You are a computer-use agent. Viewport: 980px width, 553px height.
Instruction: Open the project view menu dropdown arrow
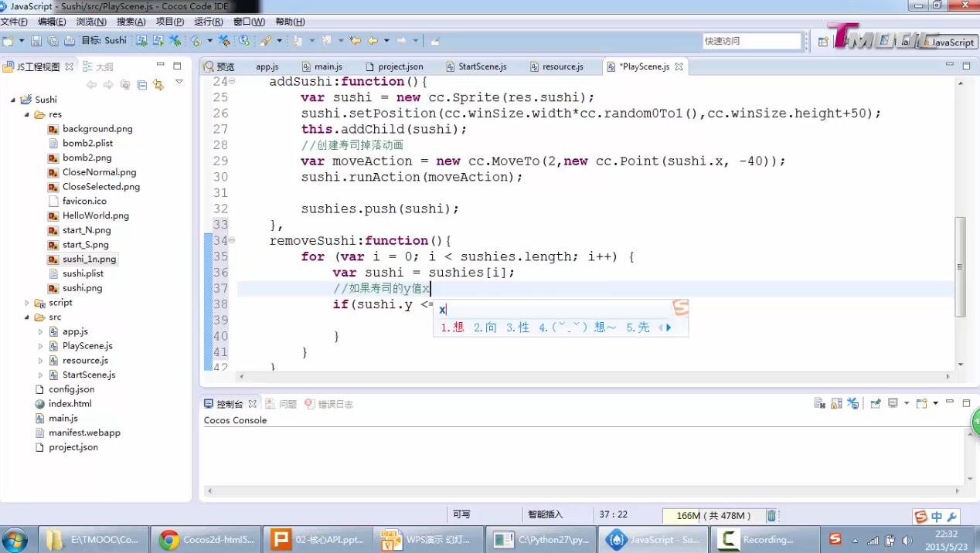point(179,82)
